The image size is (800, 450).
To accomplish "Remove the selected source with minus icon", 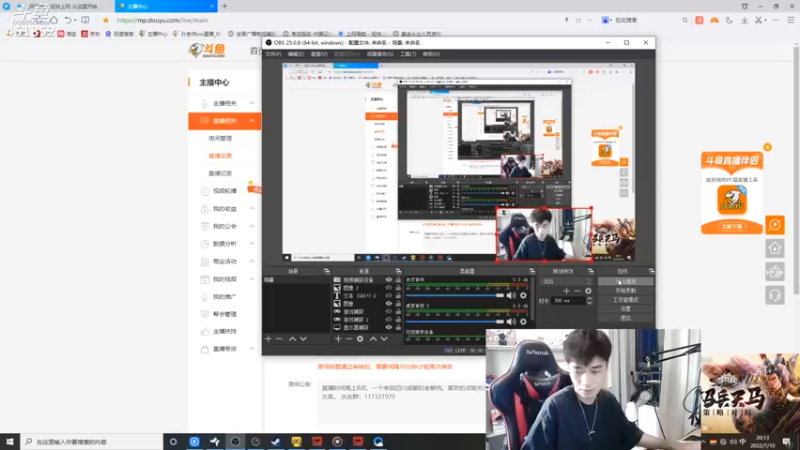I will pos(349,339).
